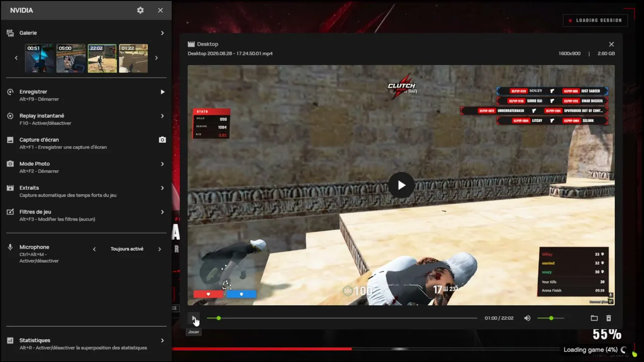Screen dimensions: 644x362
Task: Click the Jouer play button below video
Action: click(194, 318)
